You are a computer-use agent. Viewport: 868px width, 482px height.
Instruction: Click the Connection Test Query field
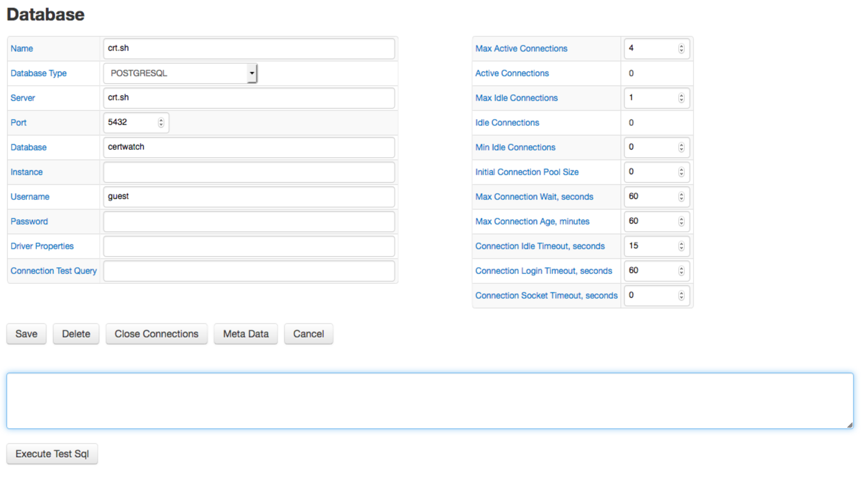(x=249, y=271)
